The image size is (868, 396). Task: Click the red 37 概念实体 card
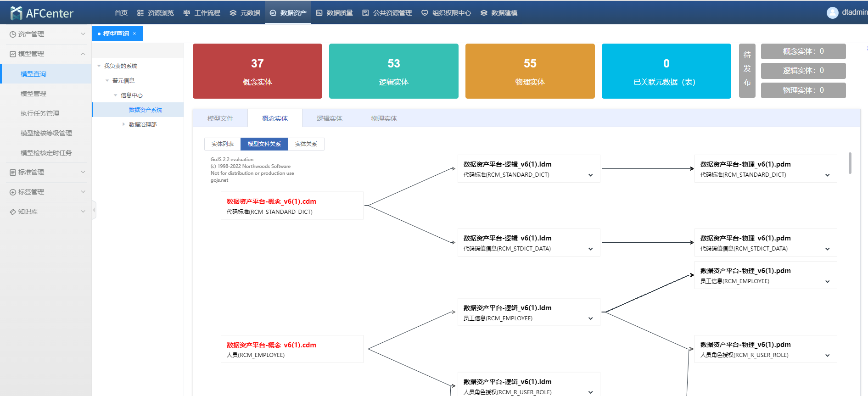point(258,71)
